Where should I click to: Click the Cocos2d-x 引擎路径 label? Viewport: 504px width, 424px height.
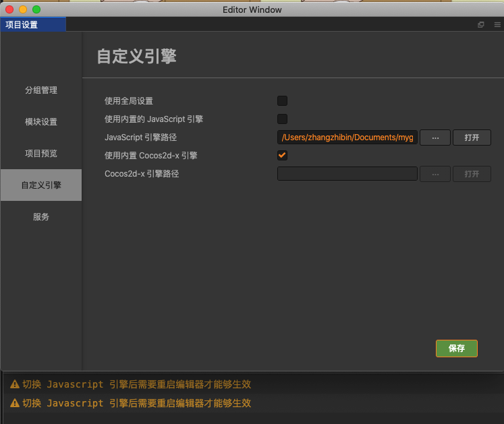tap(142, 174)
